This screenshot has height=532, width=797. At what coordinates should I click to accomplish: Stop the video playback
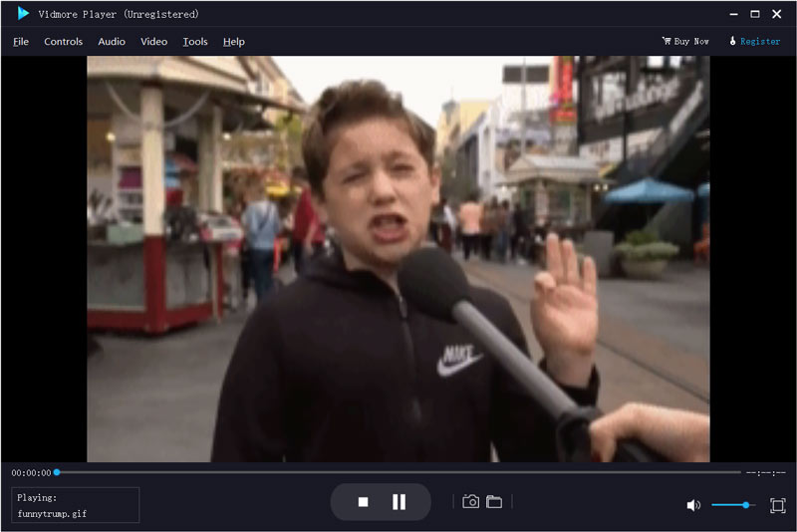364,503
